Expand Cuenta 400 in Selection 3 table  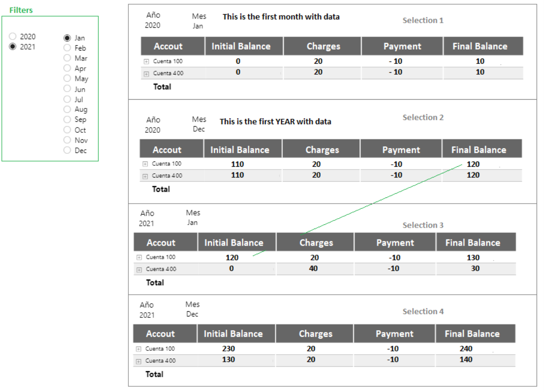tap(139, 270)
